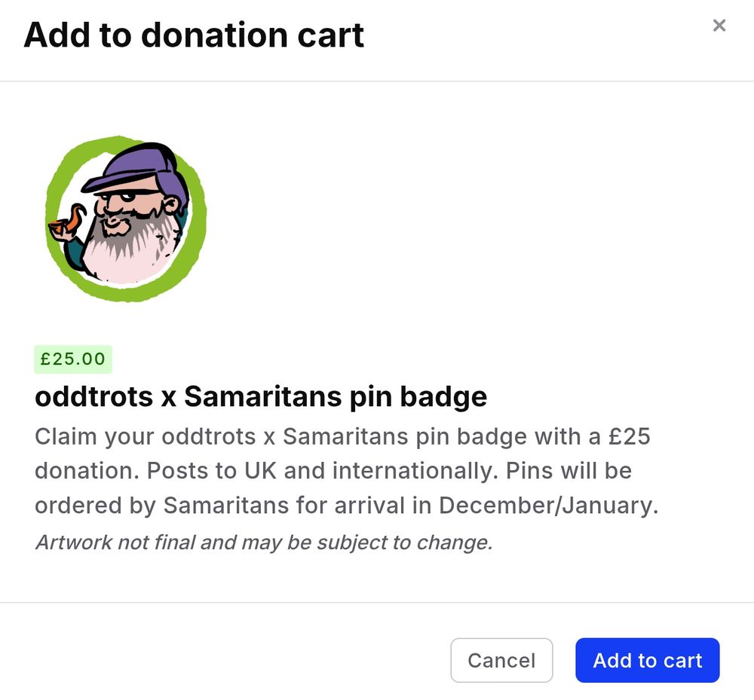Viewport: 754px width, 700px height.
Task: Click the Add to donation cart heading
Action: click(x=194, y=35)
